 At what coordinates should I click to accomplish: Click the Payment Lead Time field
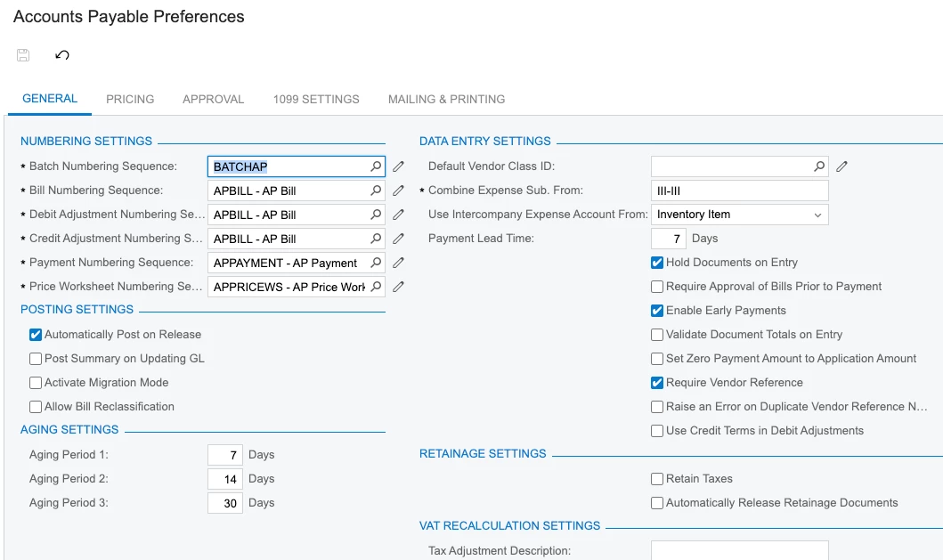pyautogui.click(x=669, y=239)
